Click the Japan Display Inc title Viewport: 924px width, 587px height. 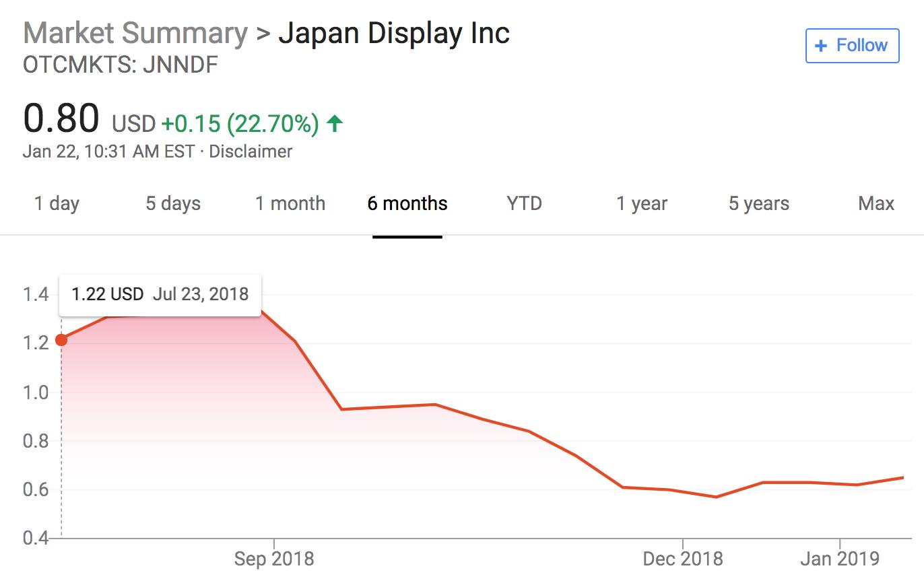pos(394,33)
